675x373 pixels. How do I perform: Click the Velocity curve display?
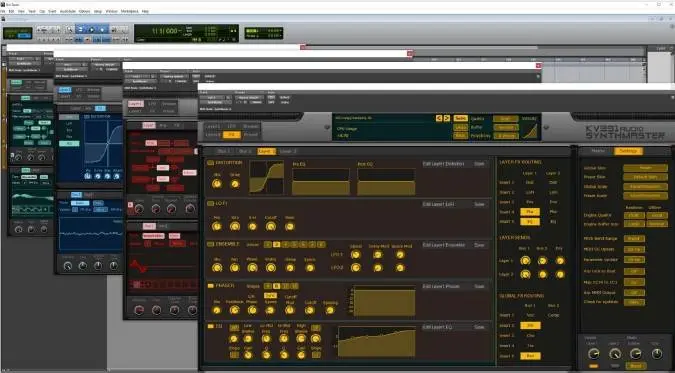click(x=530, y=131)
